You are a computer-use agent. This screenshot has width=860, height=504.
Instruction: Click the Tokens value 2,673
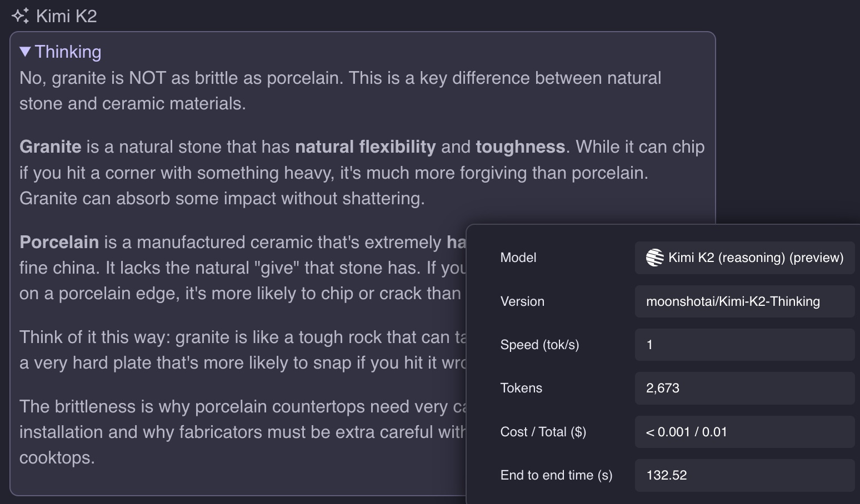point(662,388)
